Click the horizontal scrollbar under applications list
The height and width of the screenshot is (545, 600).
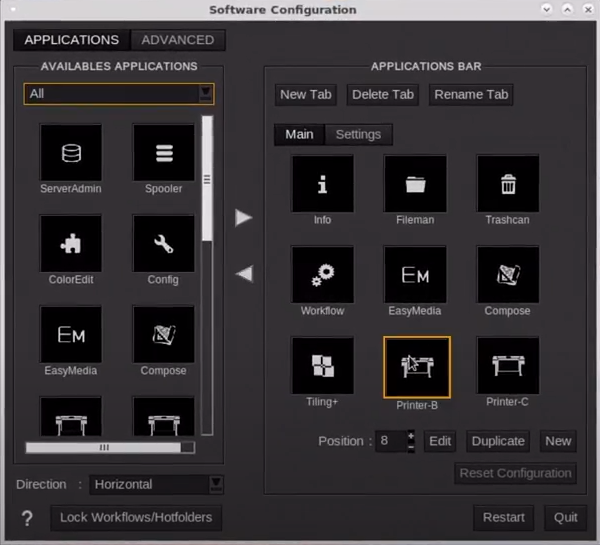pos(103,447)
